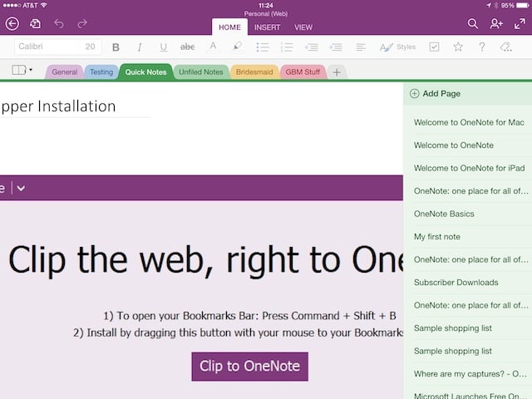The height and width of the screenshot is (399, 532).
Task: Tap the battery indicator
Action: (522, 5)
